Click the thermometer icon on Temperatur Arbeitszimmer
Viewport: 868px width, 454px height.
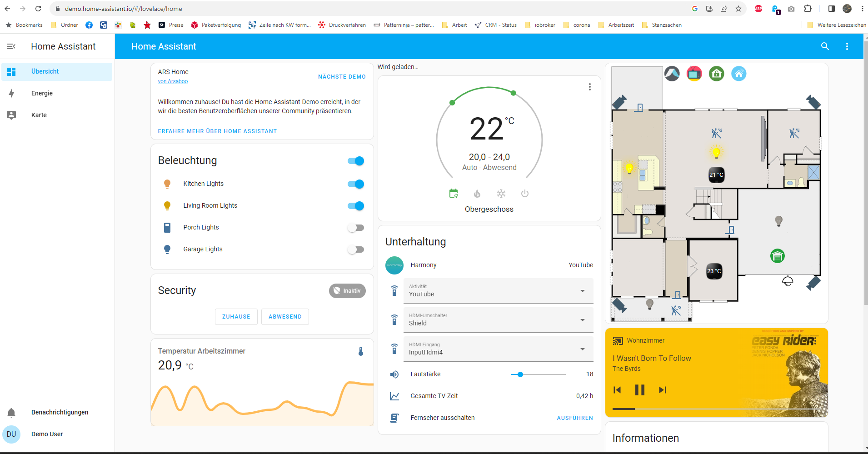click(x=361, y=351)
